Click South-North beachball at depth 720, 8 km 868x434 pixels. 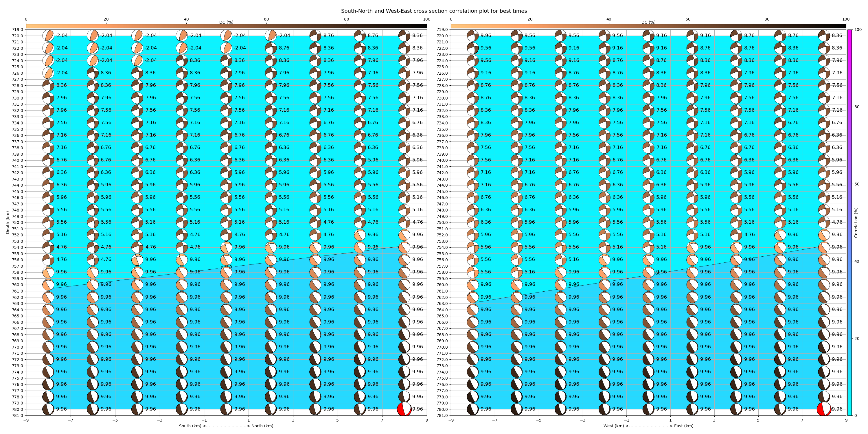tap(404, 36)
